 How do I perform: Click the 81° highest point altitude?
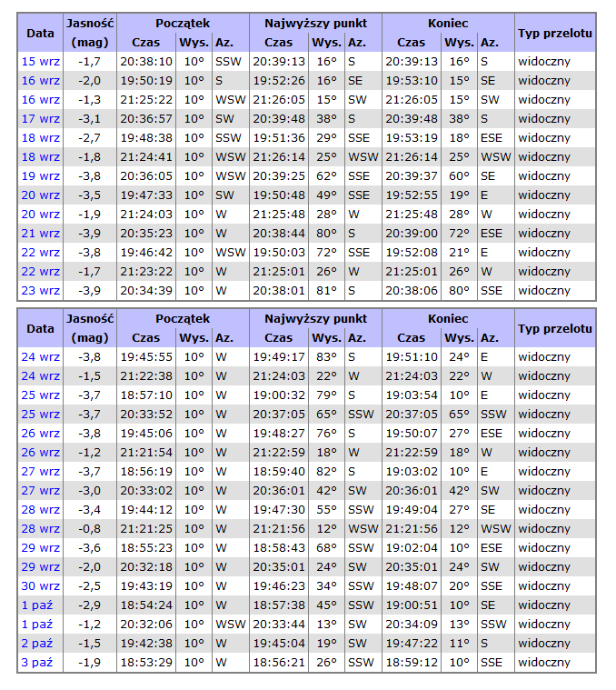click(327, 290)
